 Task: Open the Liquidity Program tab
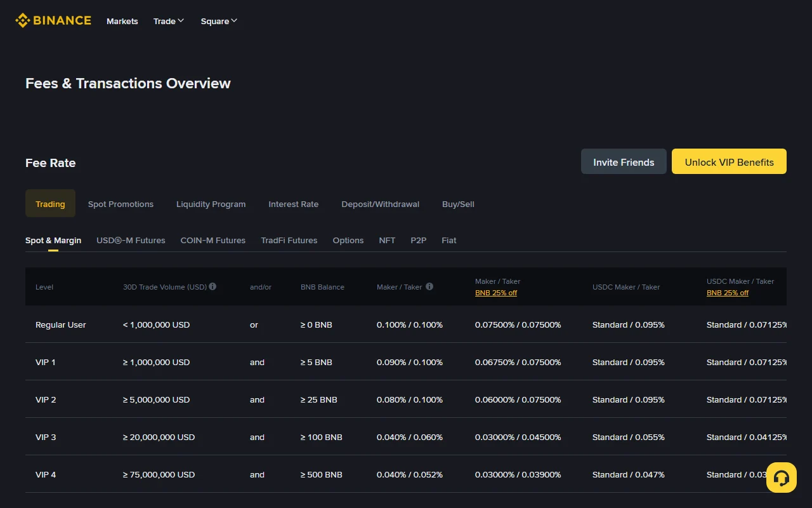[211, 204]
